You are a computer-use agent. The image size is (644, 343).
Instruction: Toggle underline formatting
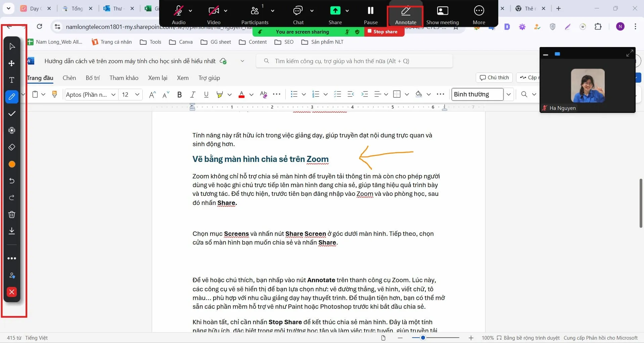point(206,94)
